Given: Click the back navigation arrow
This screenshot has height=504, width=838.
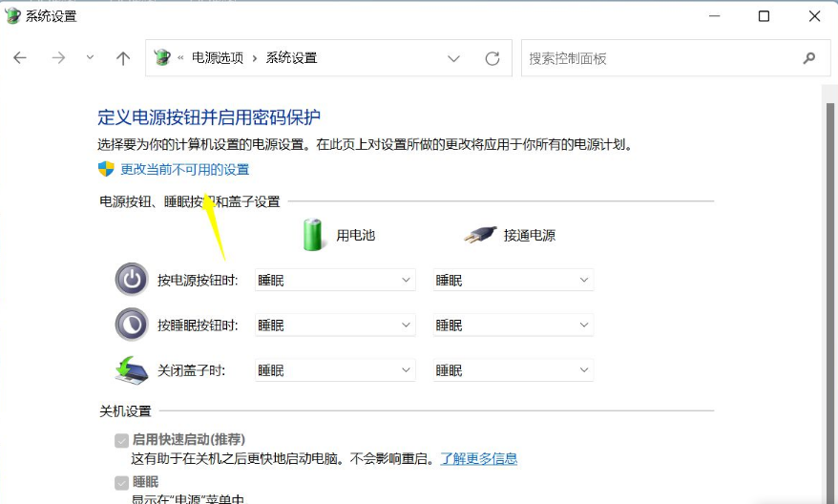Looking at the screenshot, I should click(20, 58).
